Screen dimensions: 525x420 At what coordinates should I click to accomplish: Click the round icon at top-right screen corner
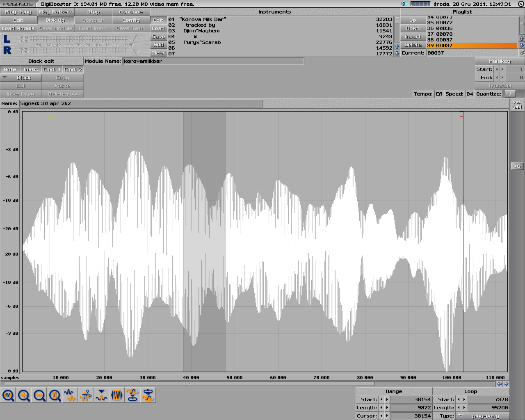pos(520,4)
